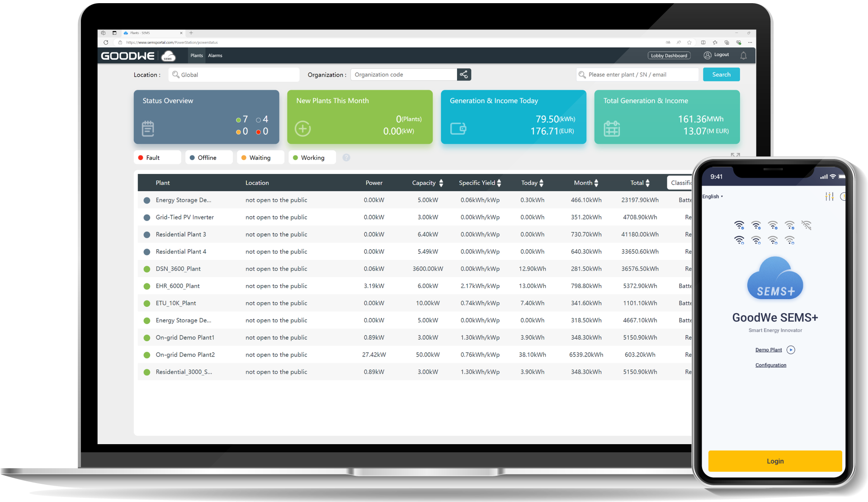Image resolution: width=868 pixels, height=502 pixels.
Task: Click the Demo Plant play icon
Action: coord(791,350)
